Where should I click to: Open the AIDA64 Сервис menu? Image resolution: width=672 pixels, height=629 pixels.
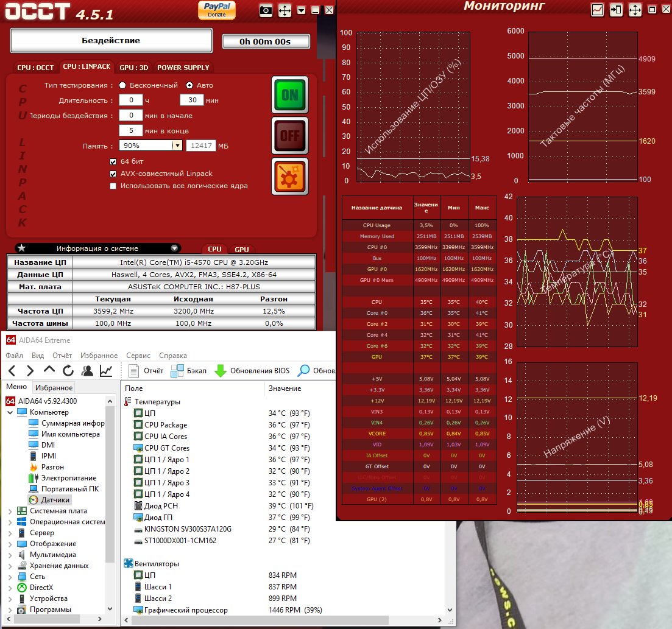pos(138,356)
